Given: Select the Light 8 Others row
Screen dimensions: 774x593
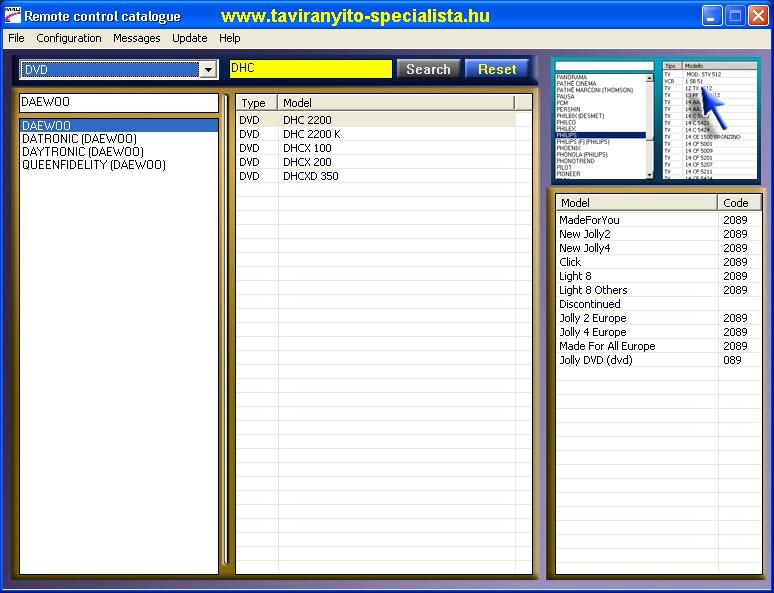Looking at the screenshot, I should 658,290.
